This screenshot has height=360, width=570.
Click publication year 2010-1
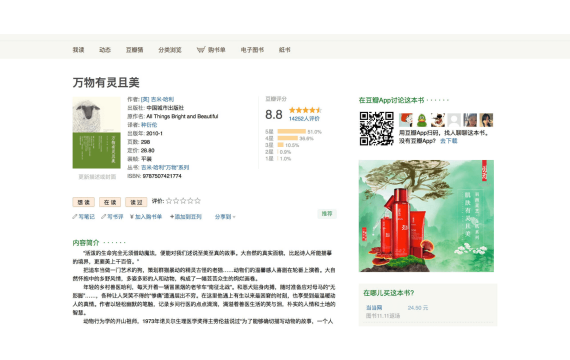[154, 133]
